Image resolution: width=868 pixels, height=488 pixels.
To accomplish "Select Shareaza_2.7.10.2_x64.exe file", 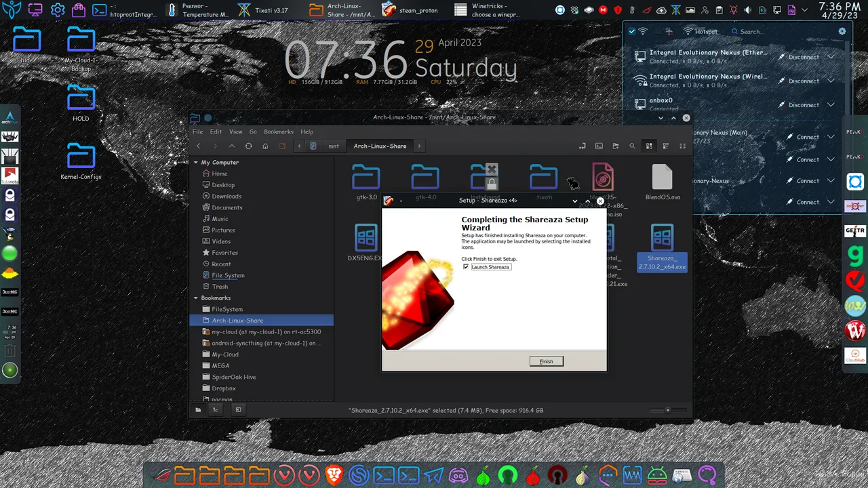I will coord(663,247).
